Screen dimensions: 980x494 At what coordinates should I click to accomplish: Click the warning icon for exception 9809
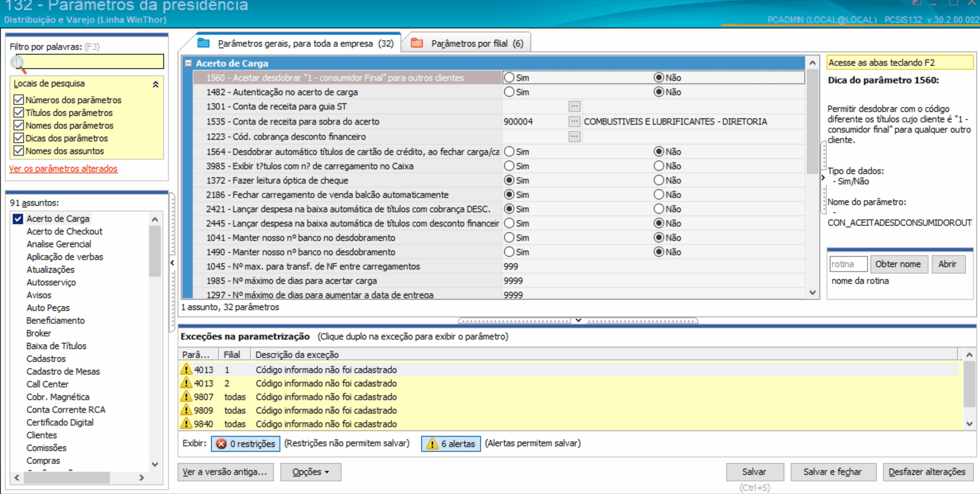[186, 410]
